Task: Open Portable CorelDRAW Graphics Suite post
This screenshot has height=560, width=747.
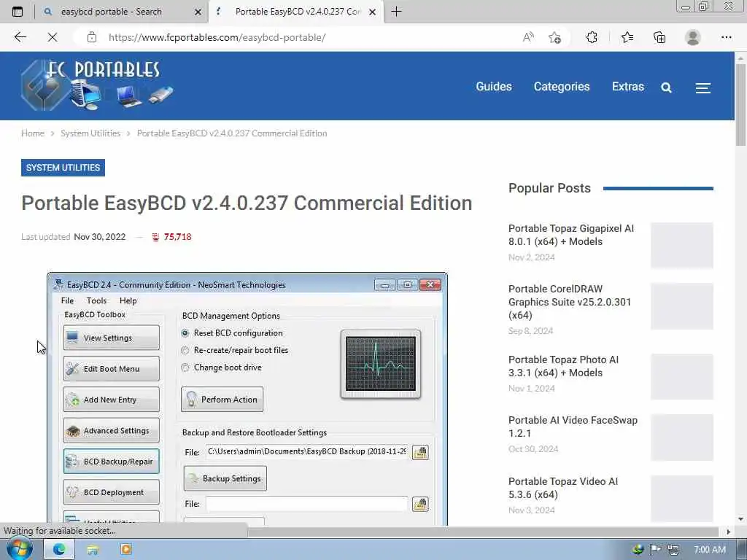Action: tap(570, 302)
